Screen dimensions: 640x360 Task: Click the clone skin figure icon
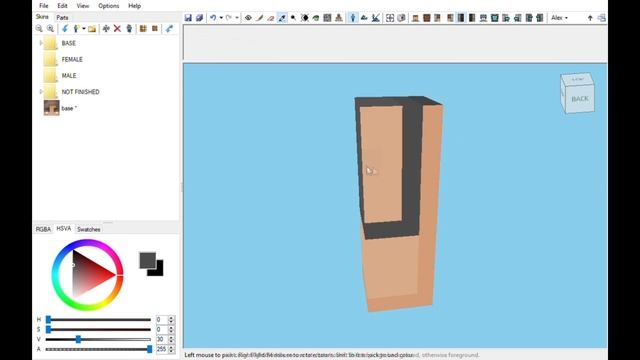pyautogui.click(x=129, y=29)
